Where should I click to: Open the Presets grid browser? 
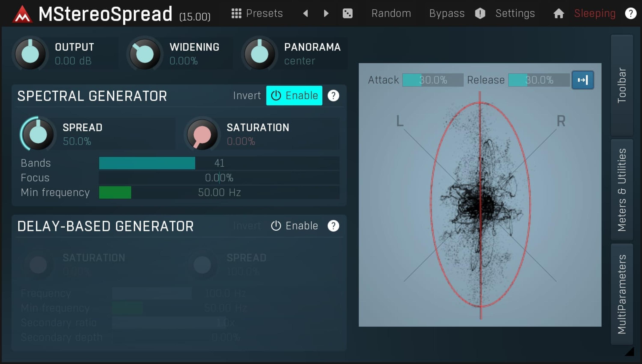tap(257, 13)
